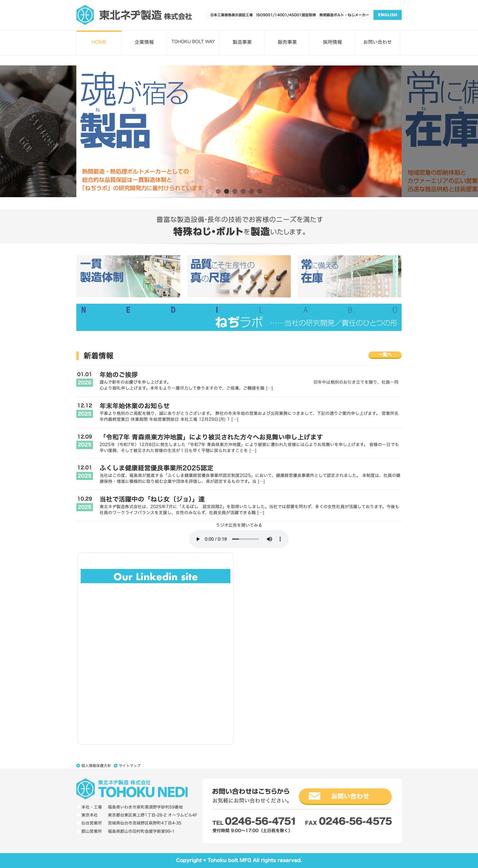Select the fourth carousel dot indicator
Image resolution: width=478 pixels, height=868 pixels.
(x=243, y=192)
